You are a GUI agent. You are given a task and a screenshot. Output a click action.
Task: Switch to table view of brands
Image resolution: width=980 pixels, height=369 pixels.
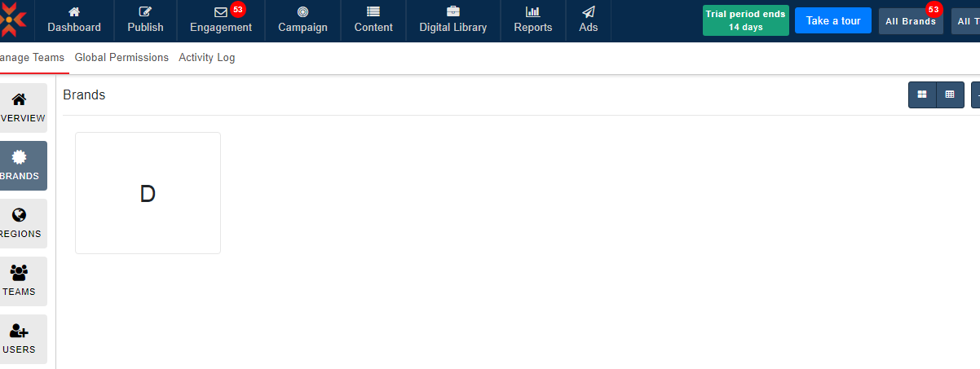950,94
